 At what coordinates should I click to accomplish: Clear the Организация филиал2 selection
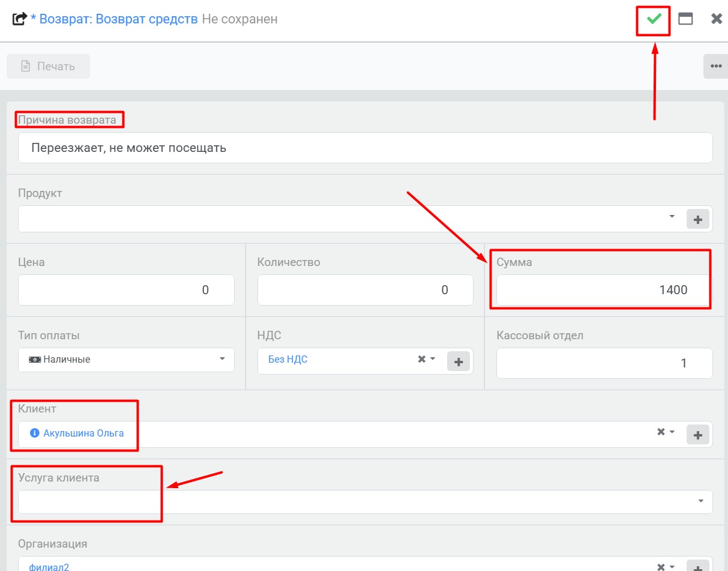coord(661,566)
